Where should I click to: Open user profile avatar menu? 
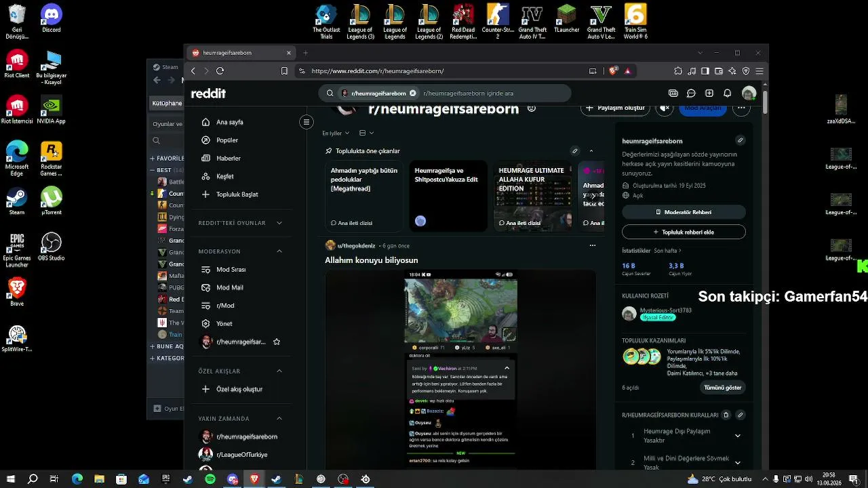[x=749, y=94]
